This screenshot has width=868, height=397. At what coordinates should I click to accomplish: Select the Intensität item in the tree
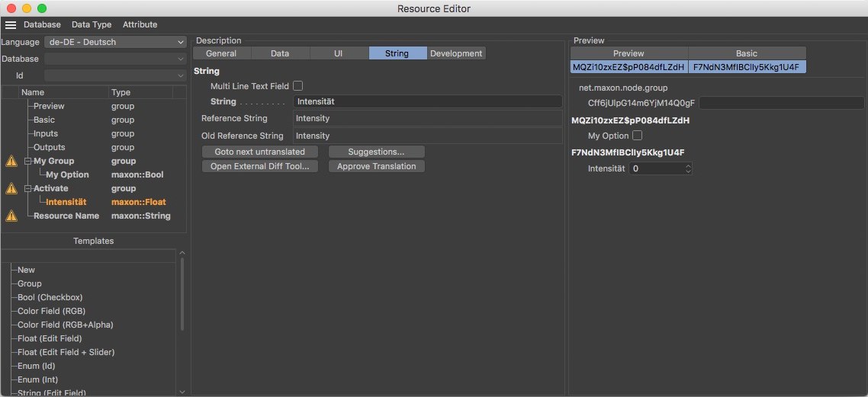(x=66, y=202)
